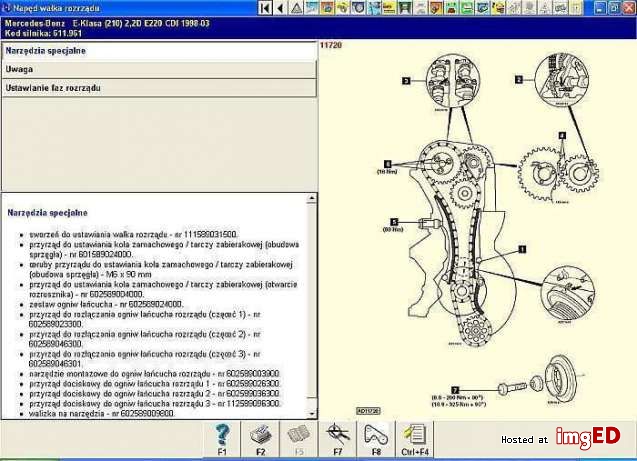Select the Narzędzia specjalne section row

(159, 51)
